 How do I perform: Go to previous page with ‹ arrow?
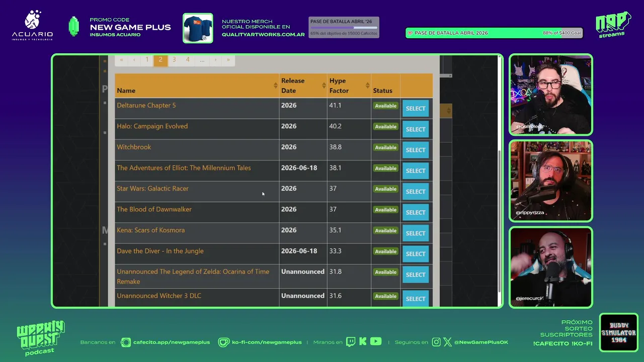[134, 60]
